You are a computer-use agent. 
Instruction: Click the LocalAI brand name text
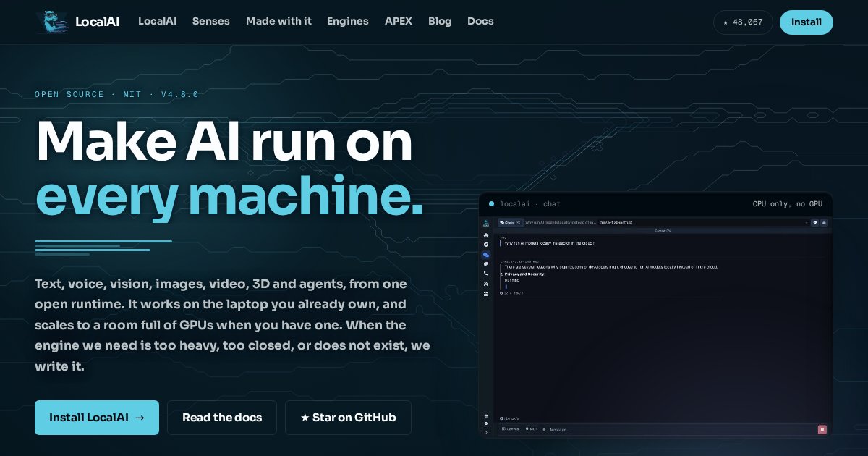(x=98, y=22)
